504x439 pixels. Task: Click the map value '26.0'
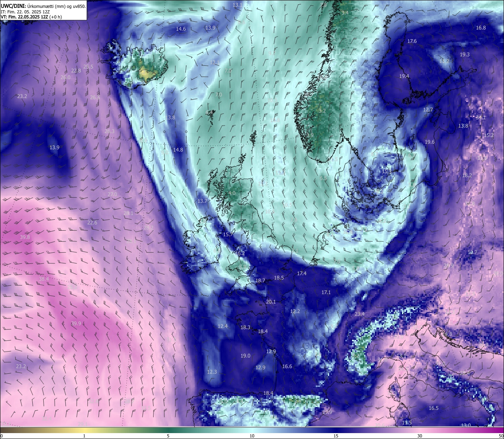click(65, 78)
